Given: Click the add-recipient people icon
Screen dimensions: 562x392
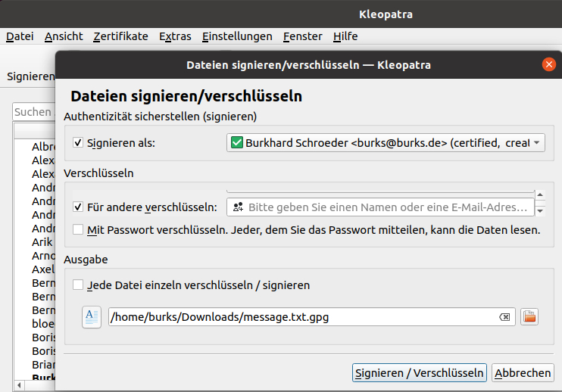Looking at the screenshot, I should click(x=238, y=207).
